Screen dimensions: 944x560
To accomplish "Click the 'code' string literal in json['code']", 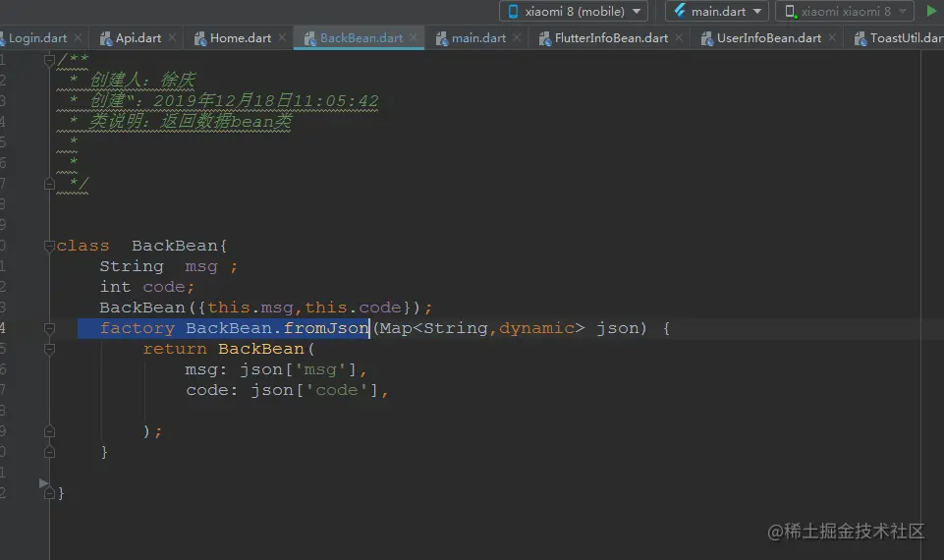I will point(337,390).
